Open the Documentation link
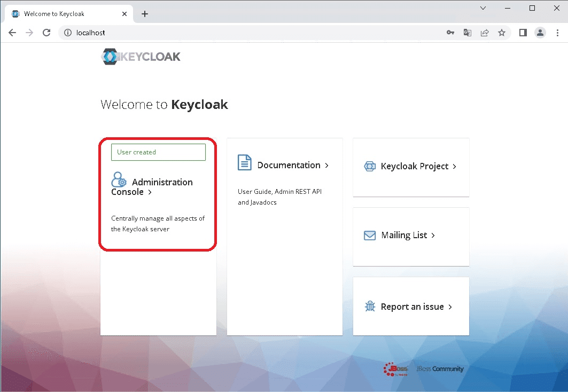Viewport: 568px width, 392px height. (x=283, y=163)
